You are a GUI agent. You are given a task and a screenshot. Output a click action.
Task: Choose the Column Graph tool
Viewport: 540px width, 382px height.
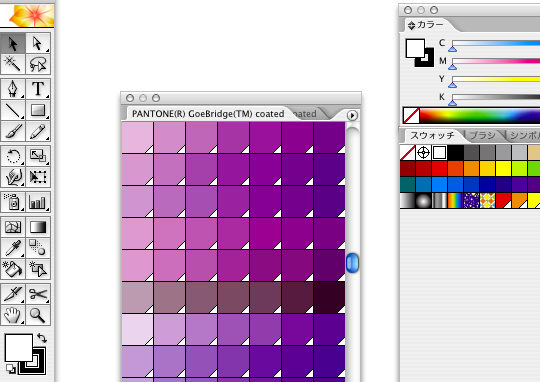click(38, 202)
